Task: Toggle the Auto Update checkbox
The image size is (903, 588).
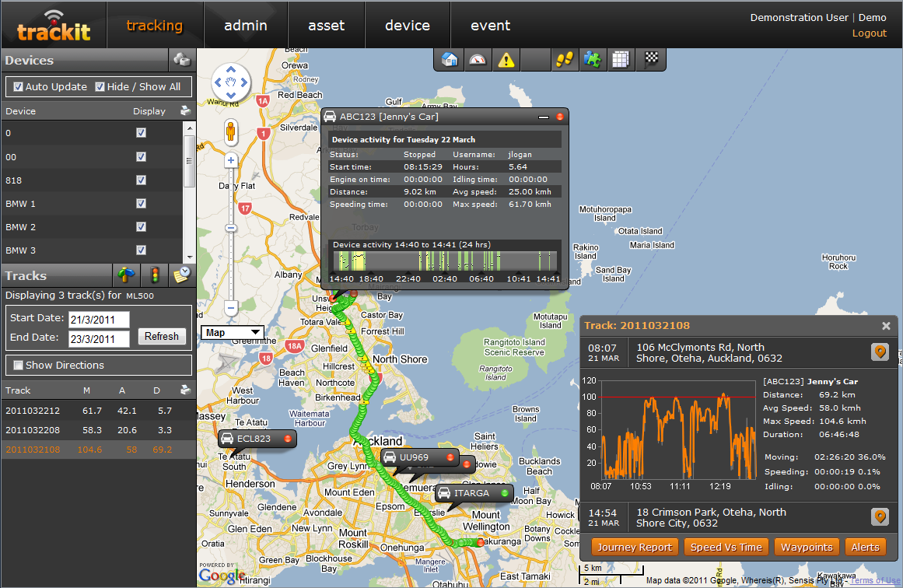Action: [19, 87]
